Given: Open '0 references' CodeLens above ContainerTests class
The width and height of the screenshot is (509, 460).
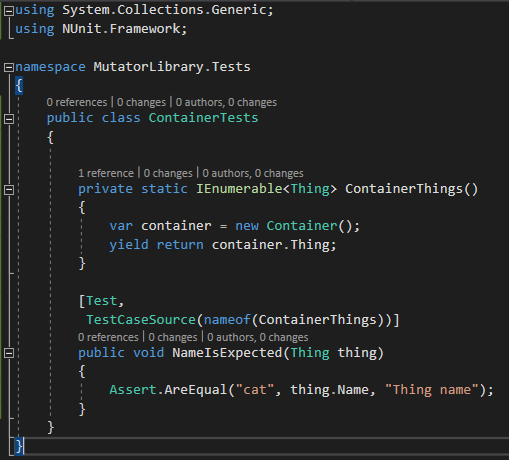Looking at the screenshot, I should pos(77,102).
